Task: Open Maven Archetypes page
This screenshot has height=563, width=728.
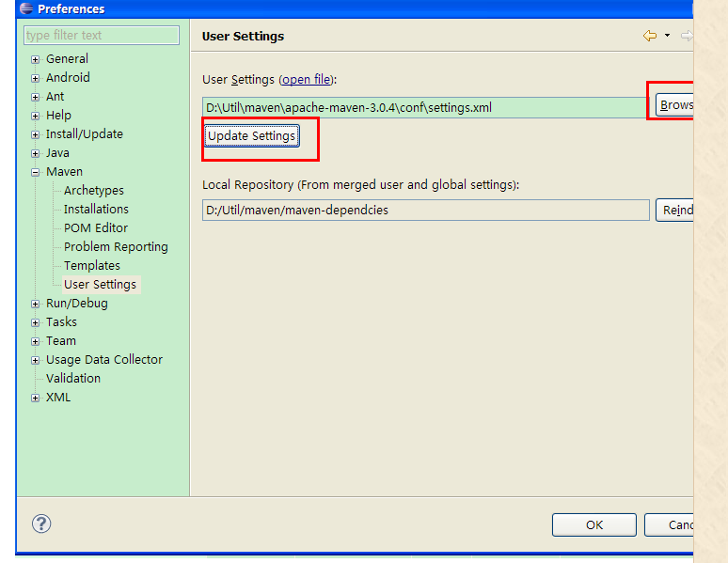Action: coord(94,190)
